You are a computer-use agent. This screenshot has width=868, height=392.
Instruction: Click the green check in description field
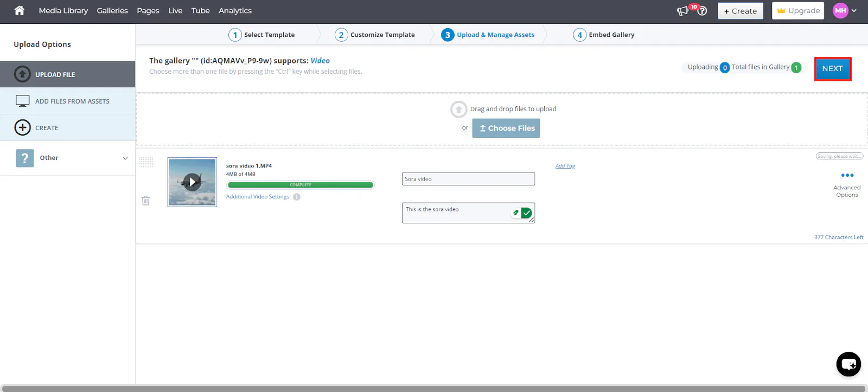click(526, 213)
